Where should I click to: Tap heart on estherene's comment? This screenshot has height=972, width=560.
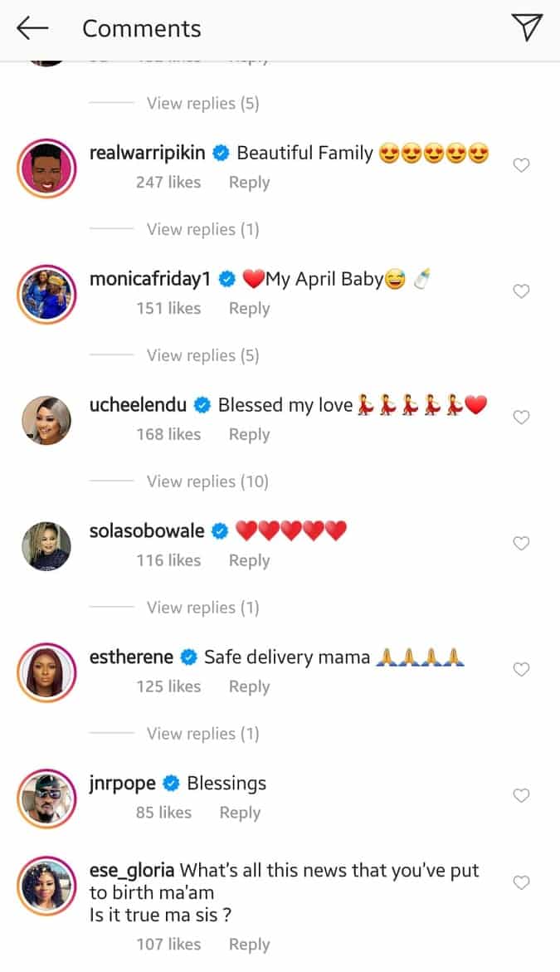pos(521,670)
